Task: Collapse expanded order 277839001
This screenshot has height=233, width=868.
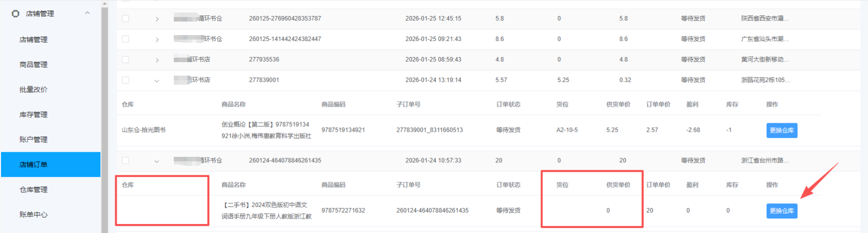Action: coord(157,81)
